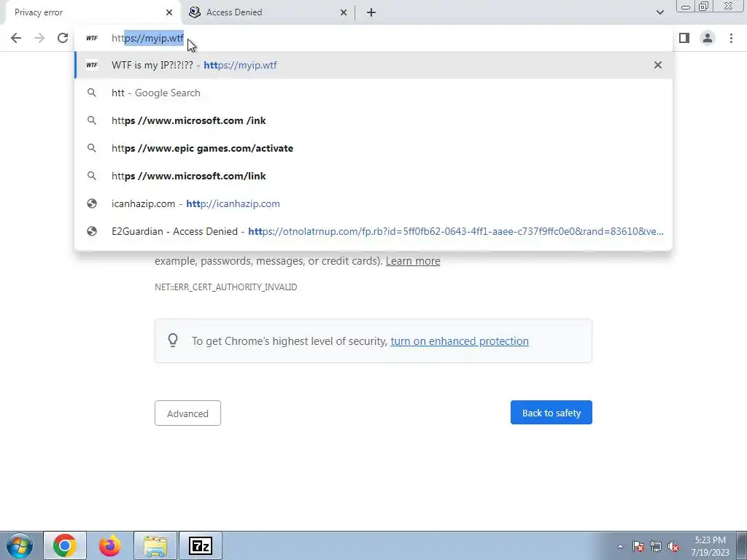The width and height of the screenshot is (747, 560).
Task: Click search icon beside 'htt - Google Search'
Action: pyautogui.click(x=92, y=93)
